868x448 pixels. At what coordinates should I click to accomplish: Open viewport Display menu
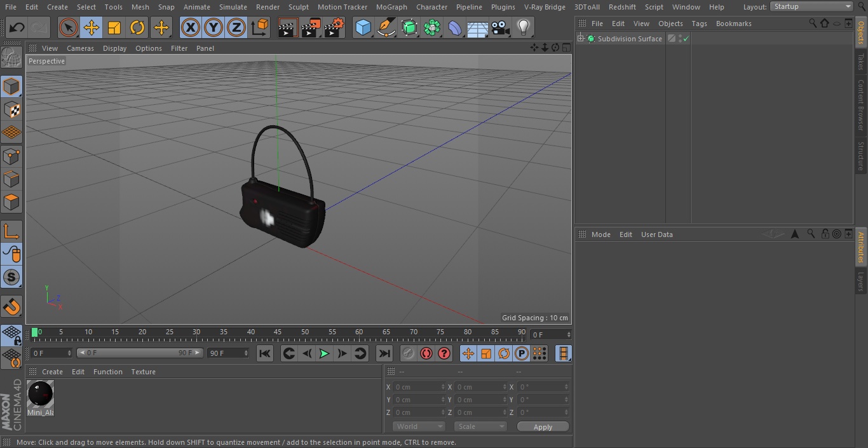coord(114,48)
